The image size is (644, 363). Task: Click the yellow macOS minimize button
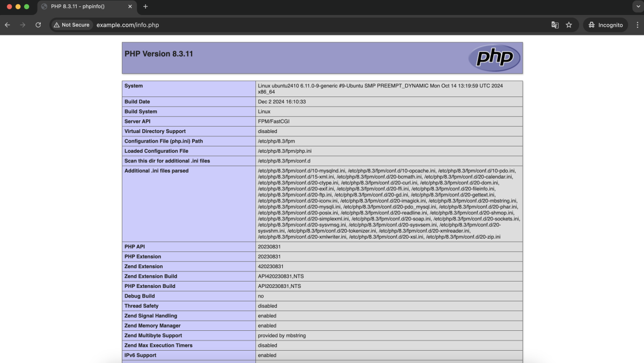(18, 6)
